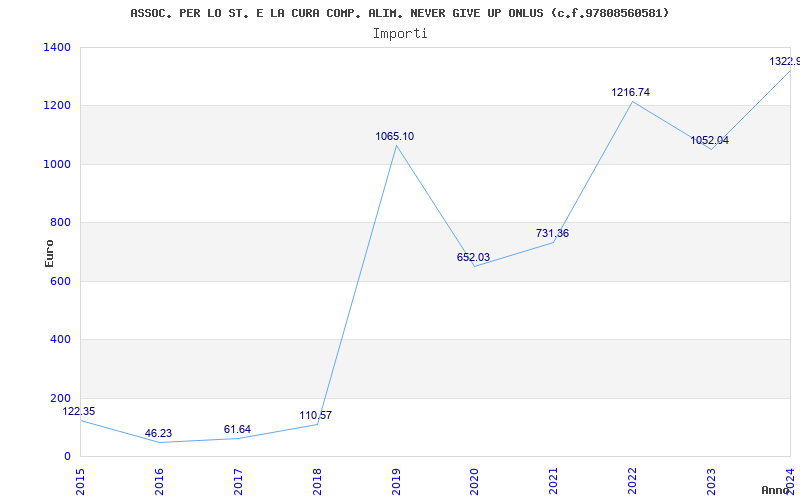Click the chart title mentioning NEVER GIVE UP ONLUS
The height and width of the screenshot is (500, 800).
click(x=399, y=13)
